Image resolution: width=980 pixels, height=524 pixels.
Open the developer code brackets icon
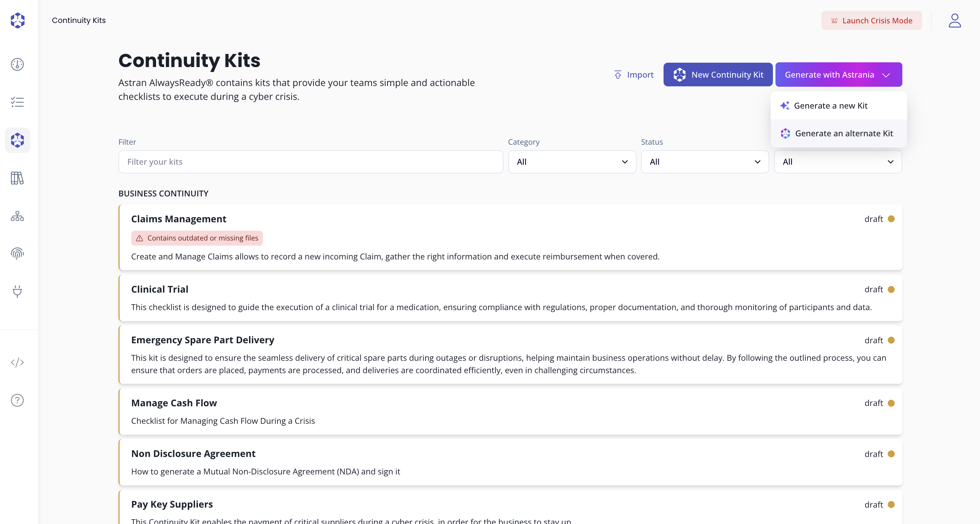click(17, 362)
